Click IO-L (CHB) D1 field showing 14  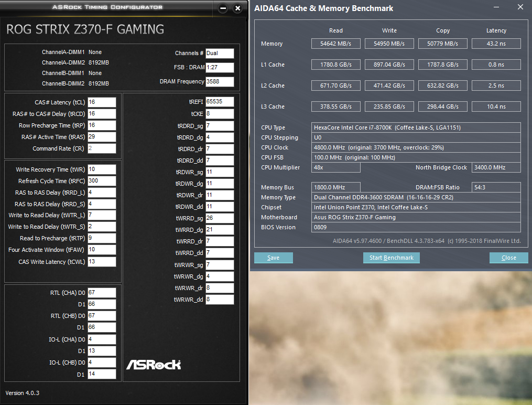point(102,374)
